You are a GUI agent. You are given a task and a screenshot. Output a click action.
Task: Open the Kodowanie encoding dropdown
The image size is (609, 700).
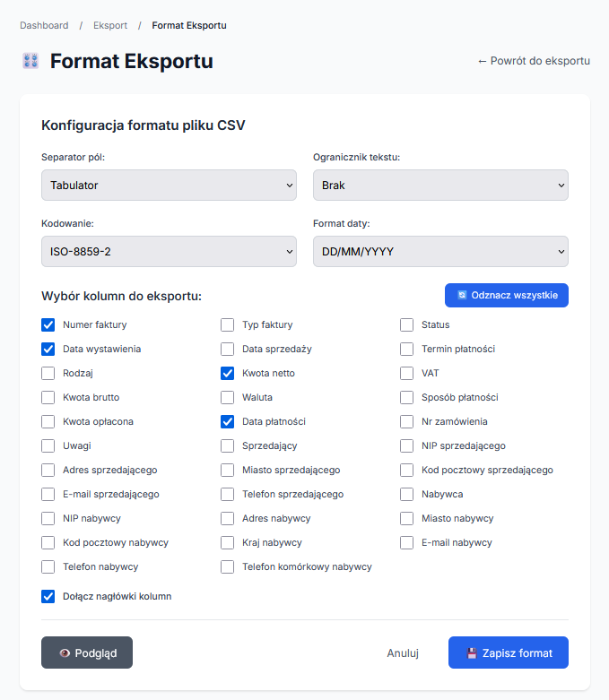coord(169,252)
